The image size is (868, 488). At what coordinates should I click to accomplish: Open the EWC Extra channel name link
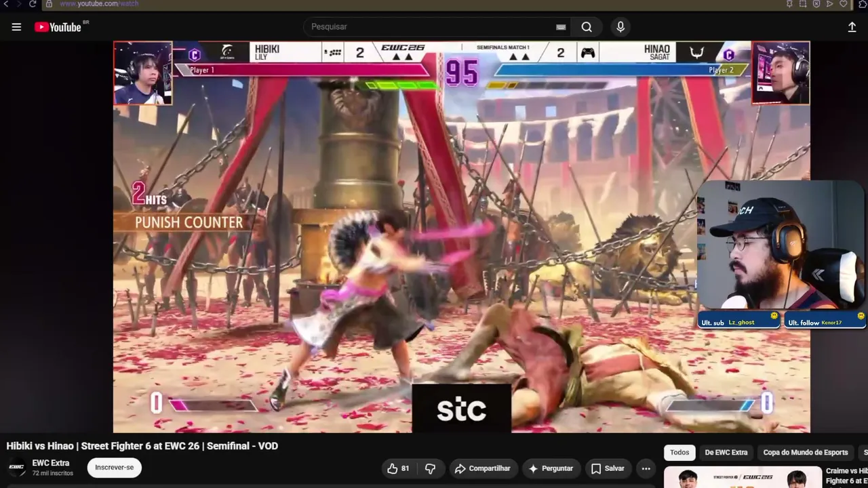click(x=51, y=463)
